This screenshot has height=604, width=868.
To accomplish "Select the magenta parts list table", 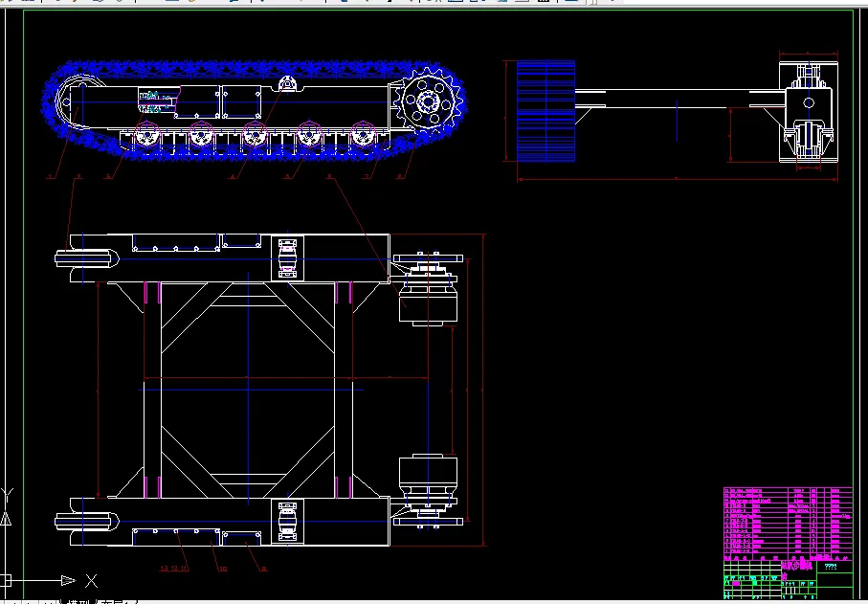I will pyautogui.click(x=788, y=524).
